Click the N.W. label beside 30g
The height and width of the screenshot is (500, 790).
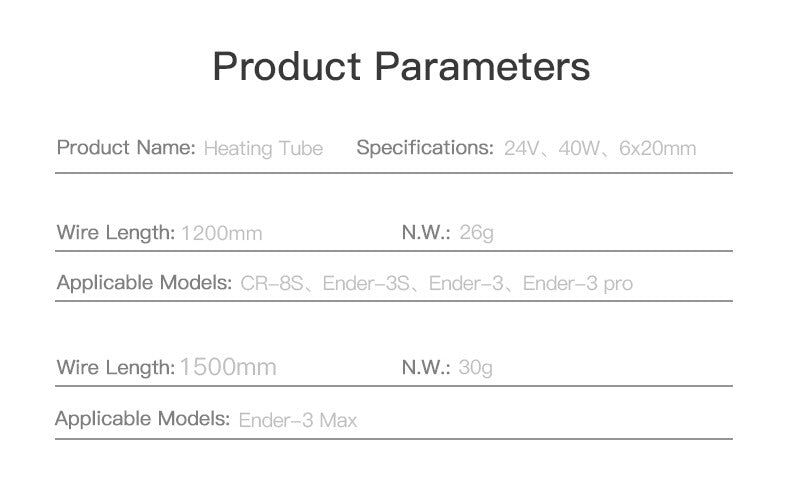tap(426, 367)
